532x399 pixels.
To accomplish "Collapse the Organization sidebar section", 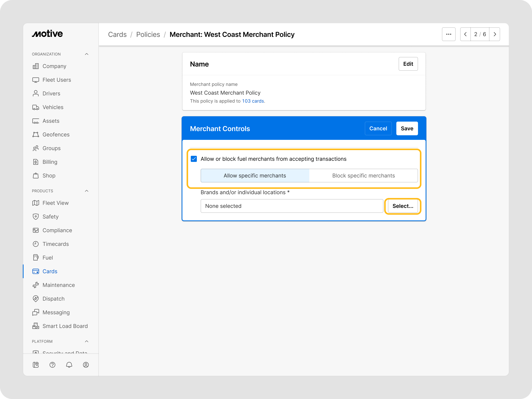I will click(87, 54).
